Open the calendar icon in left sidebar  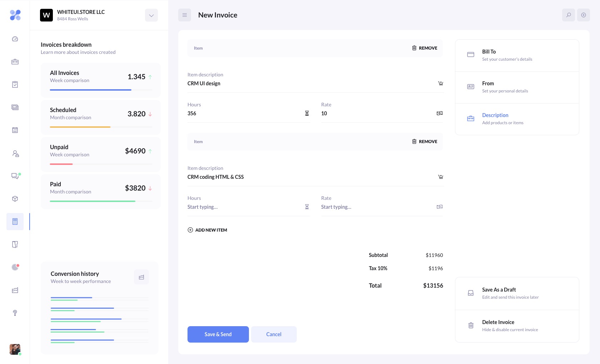tap(15, 130)
